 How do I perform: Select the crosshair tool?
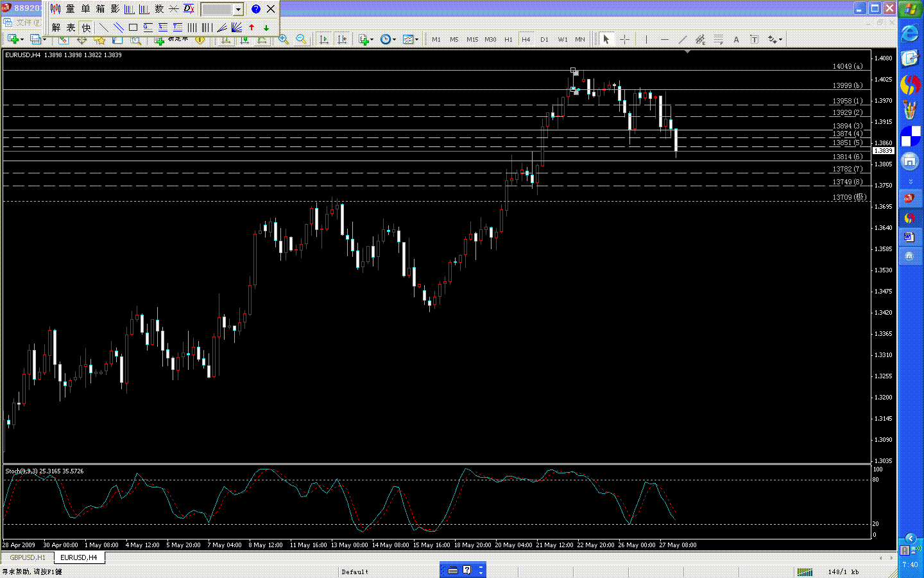point(624,40)
